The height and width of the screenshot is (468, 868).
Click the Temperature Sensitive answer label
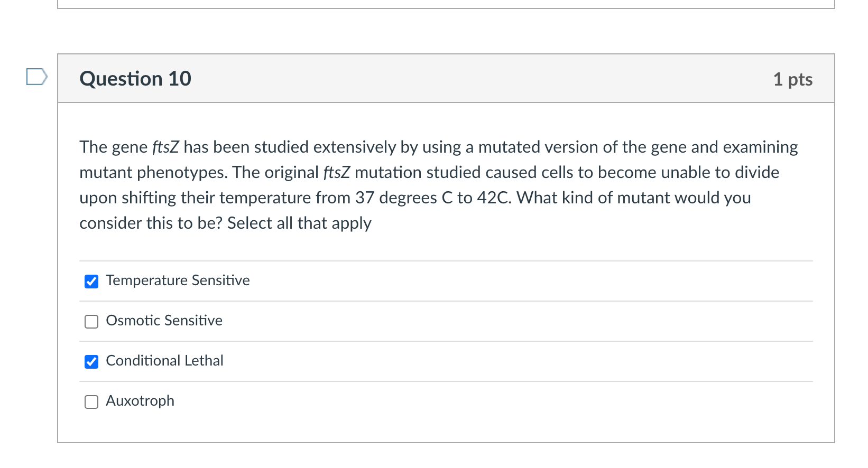178,280
